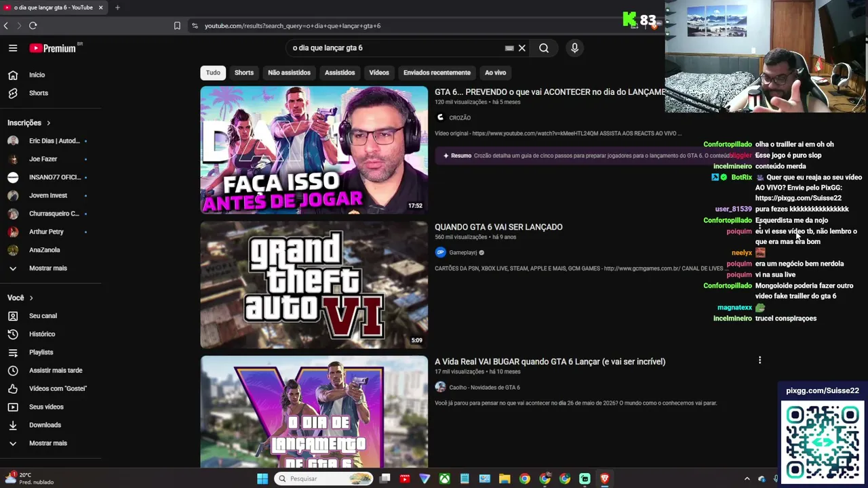Image resolution: width=868 pixels, height=488 pixels.
Task: Open CROZÃO channel from first result
Action: pos(459,118)
